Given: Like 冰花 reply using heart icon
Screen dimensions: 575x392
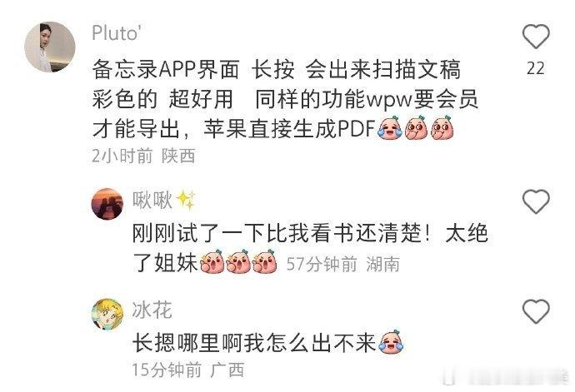Looking at the screenshot, I should point(536,311).
